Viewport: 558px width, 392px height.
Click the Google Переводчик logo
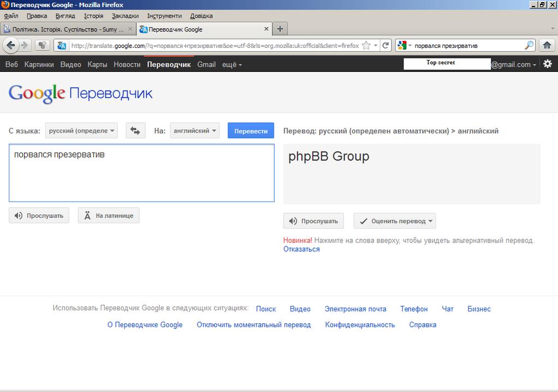(80, 94)
